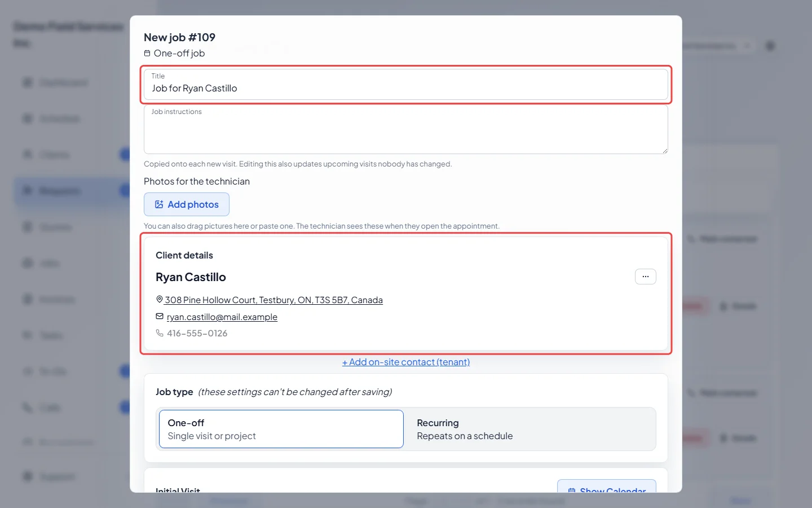
Task: Click the phone number 416-555-0126
Action: click(x=197, y=333)
